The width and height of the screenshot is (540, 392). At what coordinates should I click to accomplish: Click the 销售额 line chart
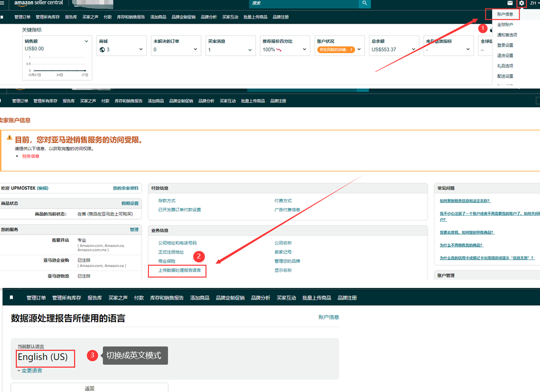57,66
